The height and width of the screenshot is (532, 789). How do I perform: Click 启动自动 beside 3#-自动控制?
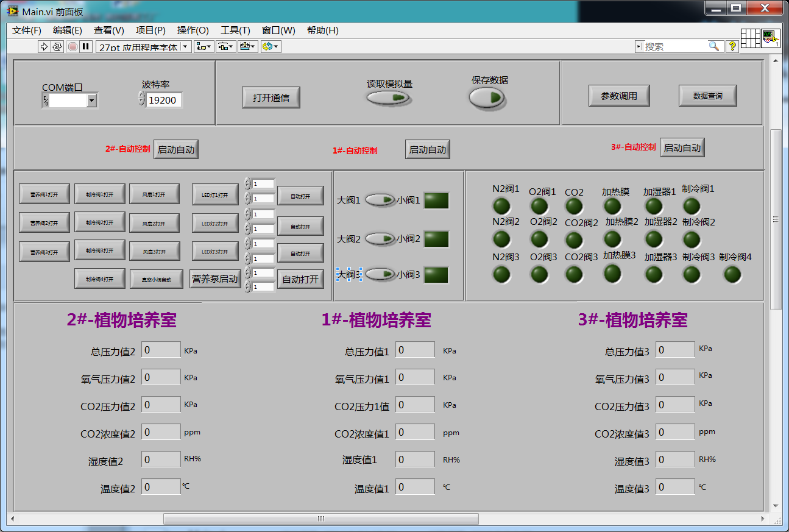point(682,147)
